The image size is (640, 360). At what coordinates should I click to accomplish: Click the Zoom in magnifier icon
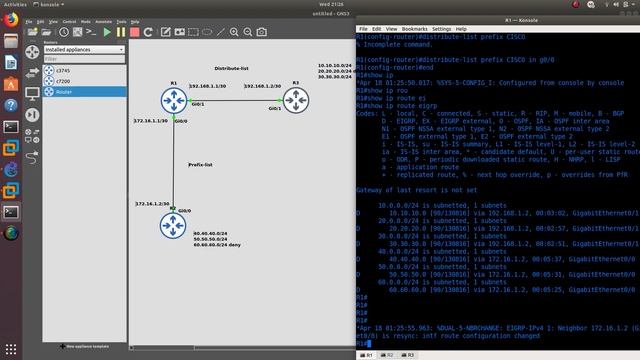click(x=234, y=32)
